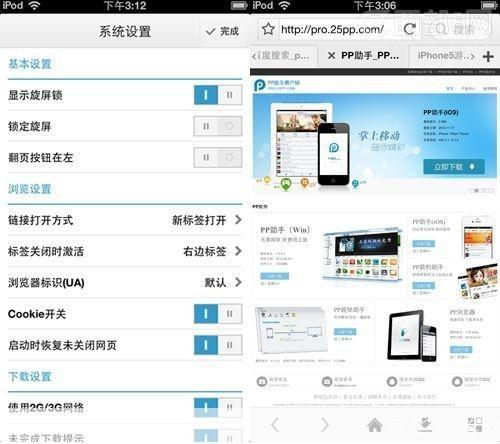Screen dimensions: 500x444
Task: Switch to the 百度搜索 tab
Action: click(x=283, y=56)
